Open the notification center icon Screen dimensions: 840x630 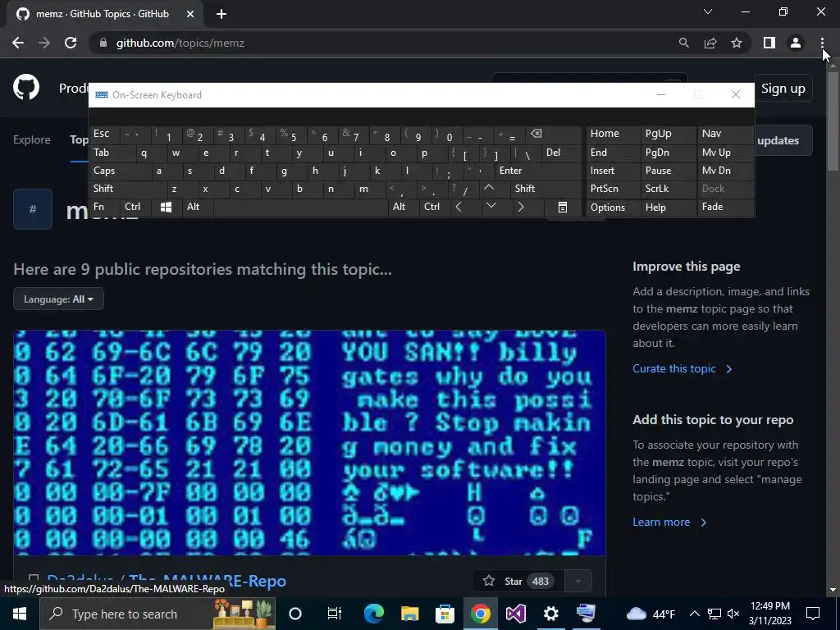813,614
